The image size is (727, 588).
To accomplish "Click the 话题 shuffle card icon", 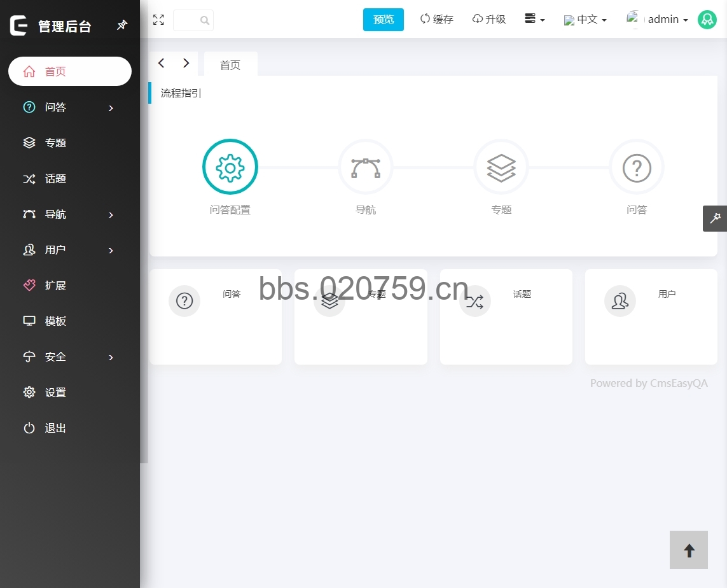I will coord(474,301).
